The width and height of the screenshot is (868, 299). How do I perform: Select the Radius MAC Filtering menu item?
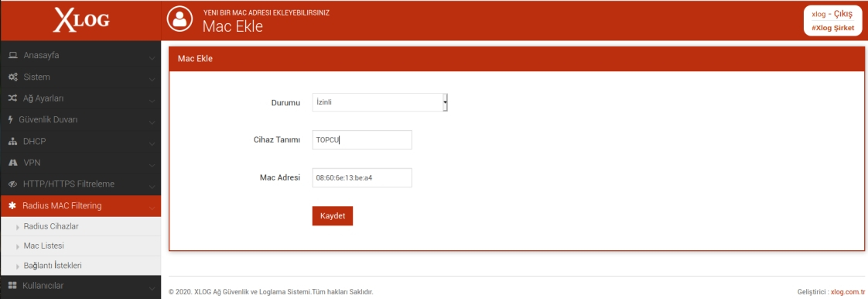point(80,205)
